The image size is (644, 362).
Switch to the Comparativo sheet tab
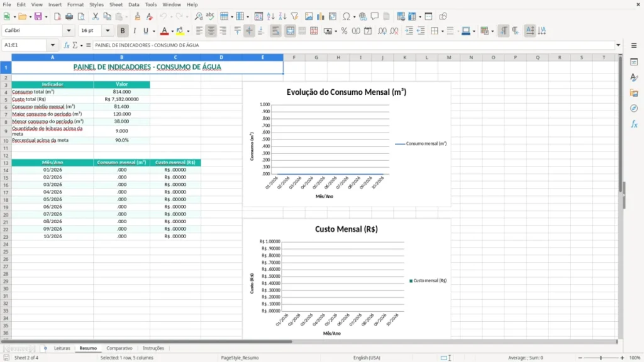119,348
